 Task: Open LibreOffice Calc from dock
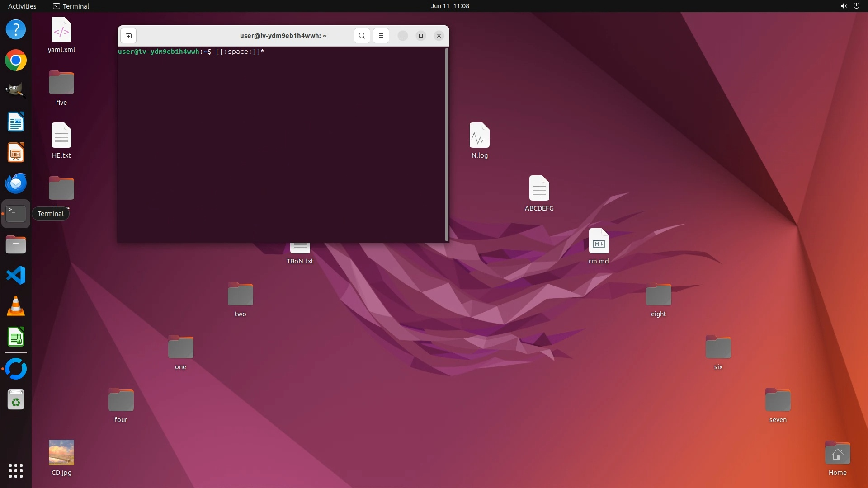16,337
